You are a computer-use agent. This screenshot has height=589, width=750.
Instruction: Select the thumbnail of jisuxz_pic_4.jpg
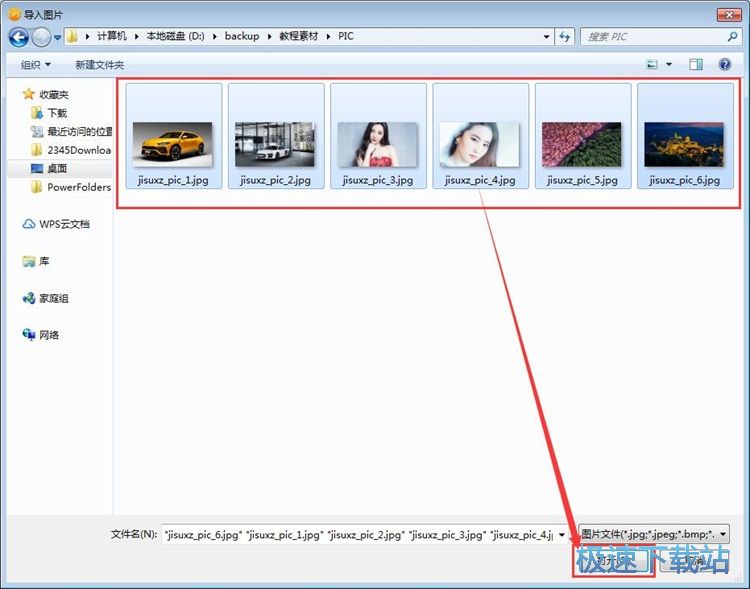[479, 144]
